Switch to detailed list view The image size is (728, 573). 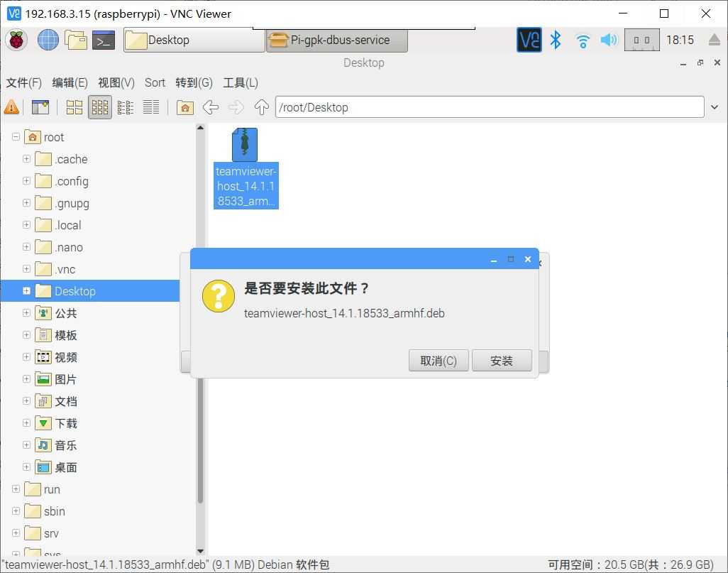pos(151,107)
